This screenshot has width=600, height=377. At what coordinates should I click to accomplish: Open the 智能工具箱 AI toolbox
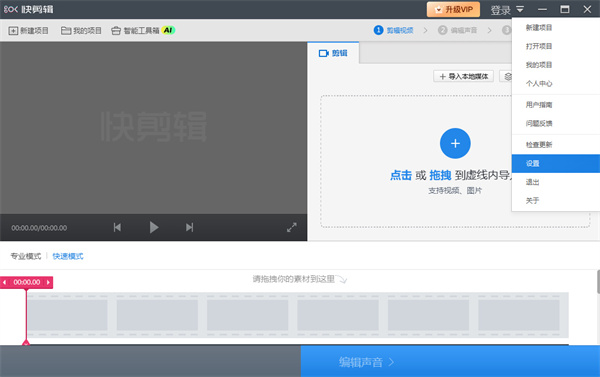pyautogui.click(x=143, y=31)
